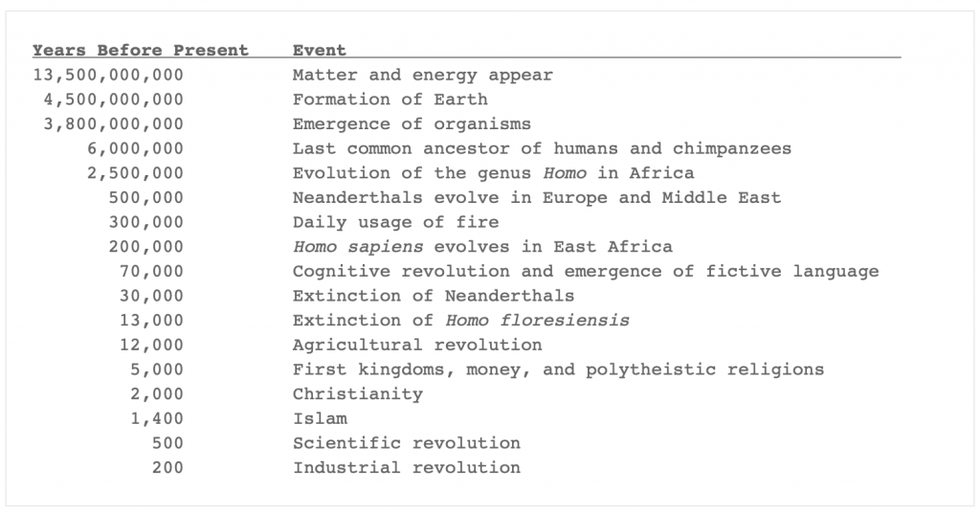Click 'Cognitive revolution and emergence of fictive language'
Screen dimensions: 980x513
[x=586, y=271]
